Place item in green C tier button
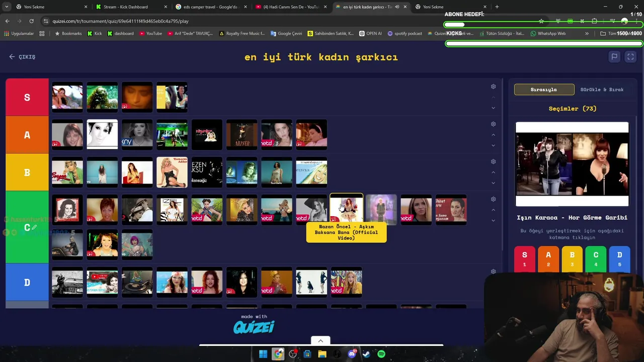 pyautogui.click(x=596, y=259)
